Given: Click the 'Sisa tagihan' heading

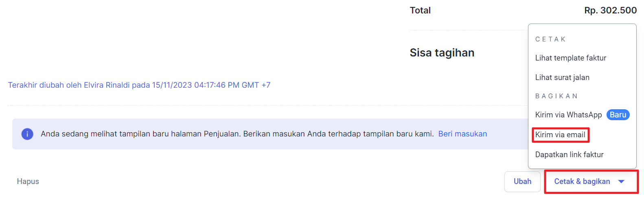Looking at the screenshot, I should pos(442,53).
